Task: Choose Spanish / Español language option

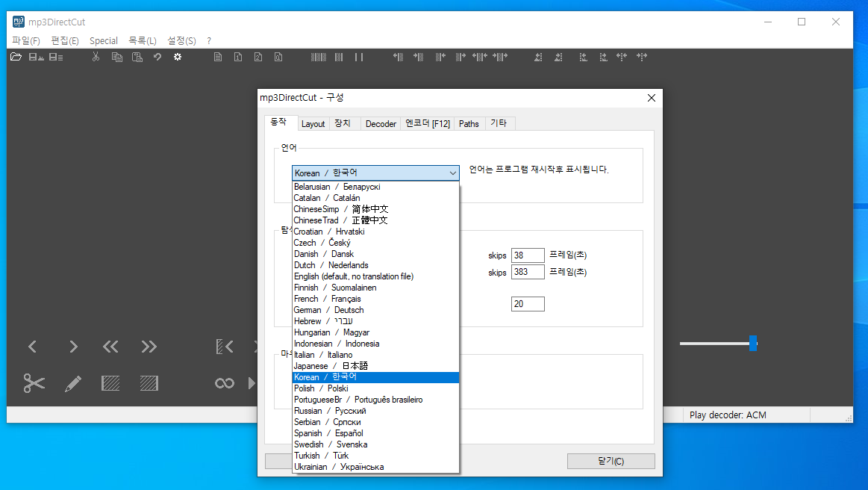Action: point(375,433)
